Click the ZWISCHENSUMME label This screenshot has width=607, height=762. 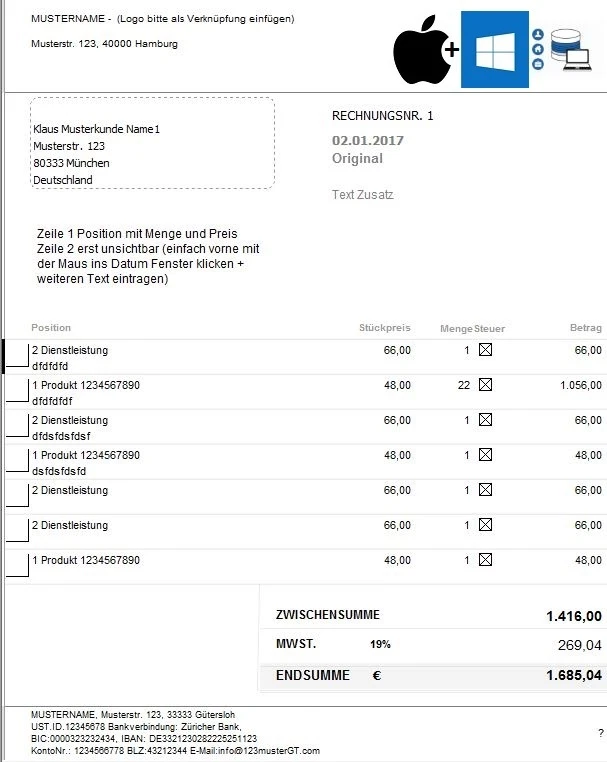(328, 615)
